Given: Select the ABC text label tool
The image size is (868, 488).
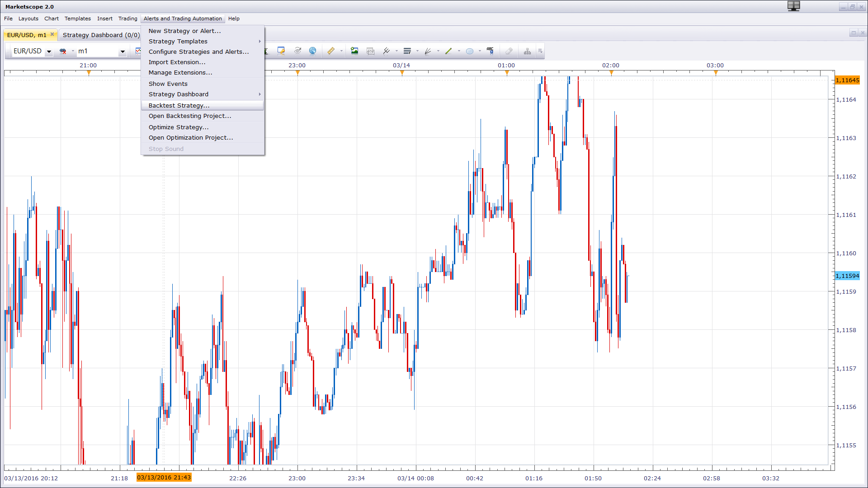Looking at the screenshot, I should click(x=490, y=51).
